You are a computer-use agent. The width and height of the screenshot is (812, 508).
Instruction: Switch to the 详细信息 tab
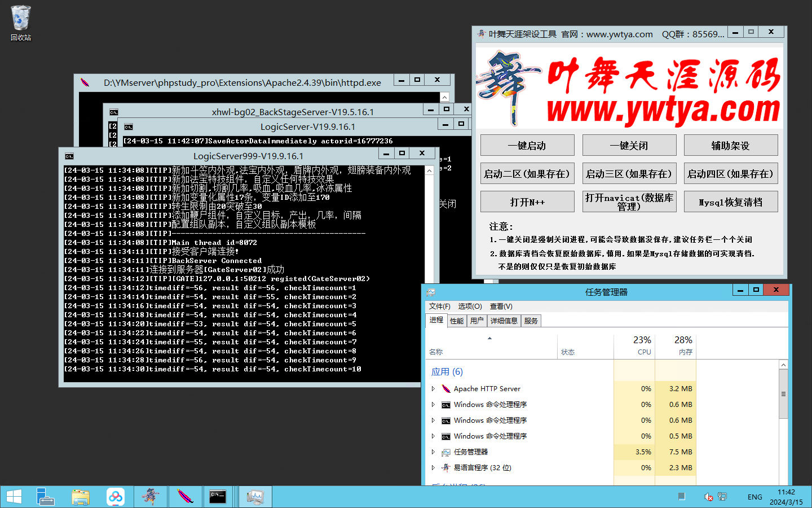click(504, 321)
